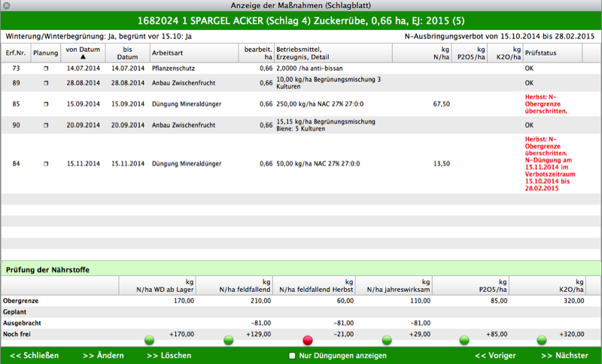Click '2,0000 /ha anti-bissan' detail
Viewport: 602px width, 364px height.
pyautogui.click(x=309, y=68)
